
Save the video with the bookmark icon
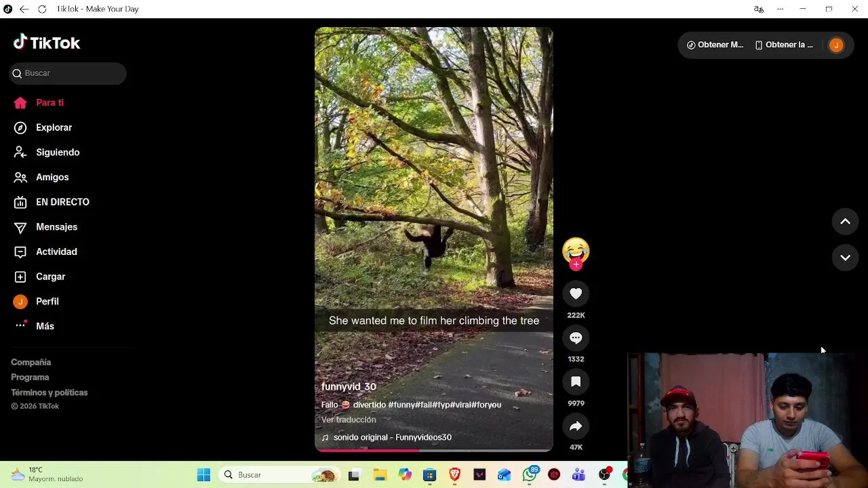pyautogui.click(x=576, y=382)
